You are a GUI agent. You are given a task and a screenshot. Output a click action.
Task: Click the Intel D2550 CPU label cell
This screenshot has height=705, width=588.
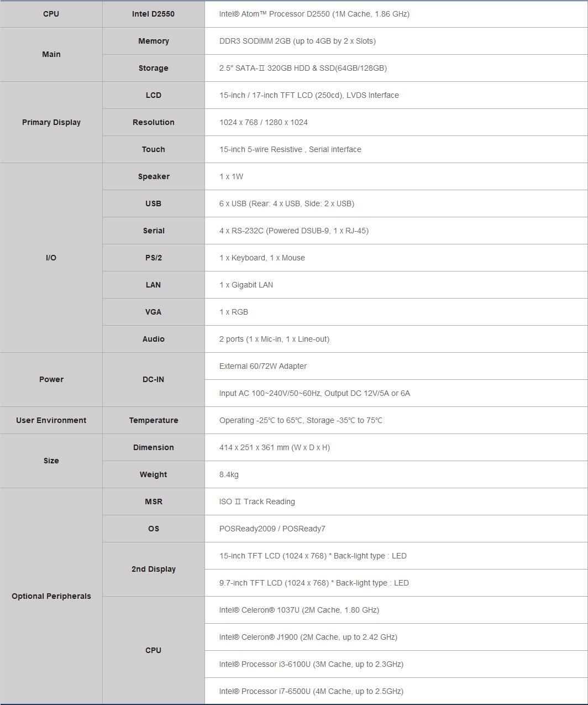pos(153,14)
